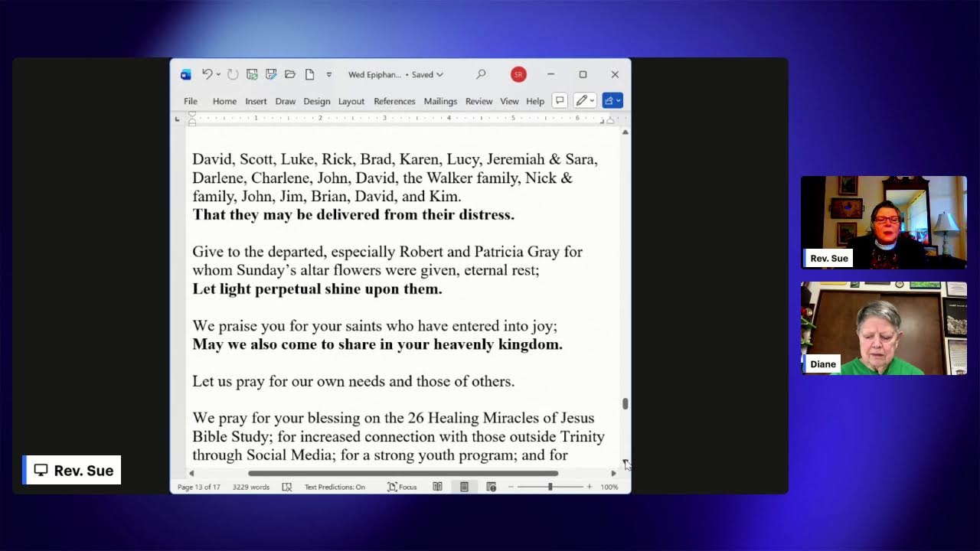Click the Save icon in quick access toolbar
The width and height of the screenshot is (980, 551).
(252, 74)
